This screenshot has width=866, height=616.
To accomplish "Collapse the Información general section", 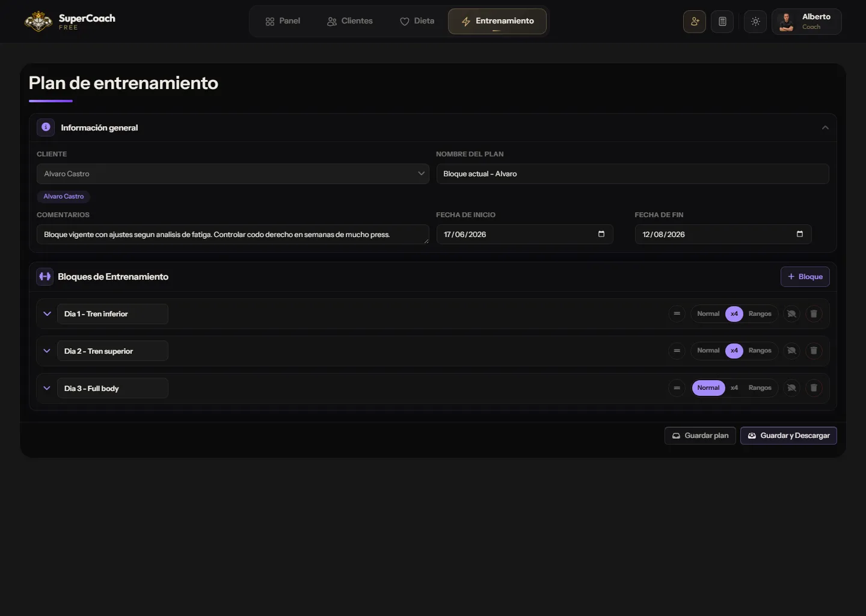I will 825,128.
